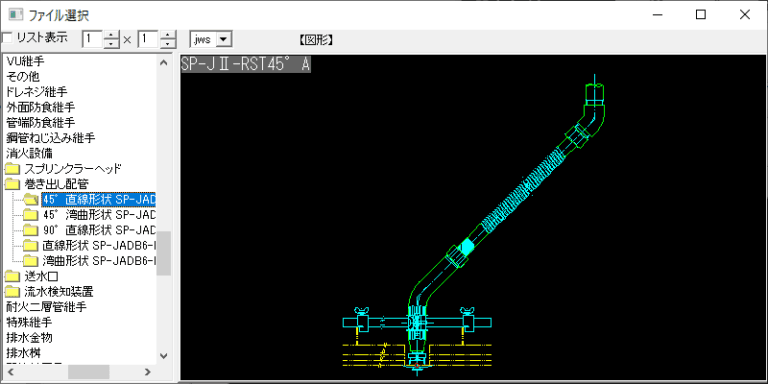Click the tree vertical scrollbar thumb

[x=164, y=253]
